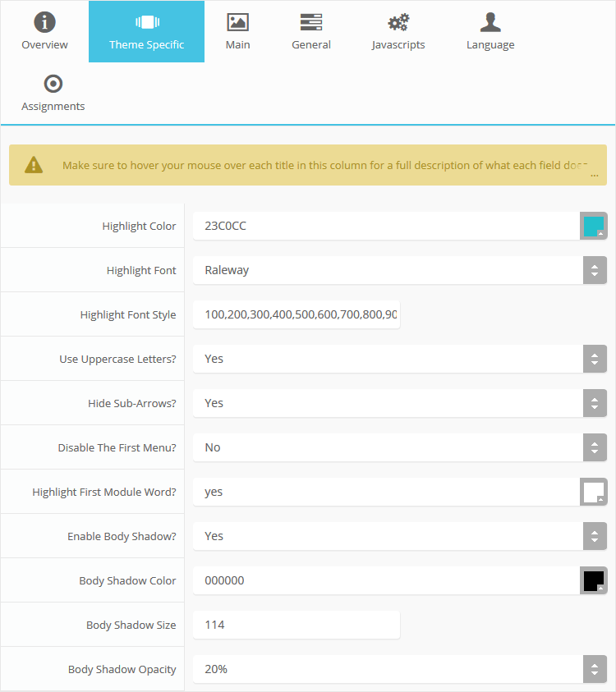Screen dimensions: 616x692
Task: Click the General list icon
Action: click(310, 22)
